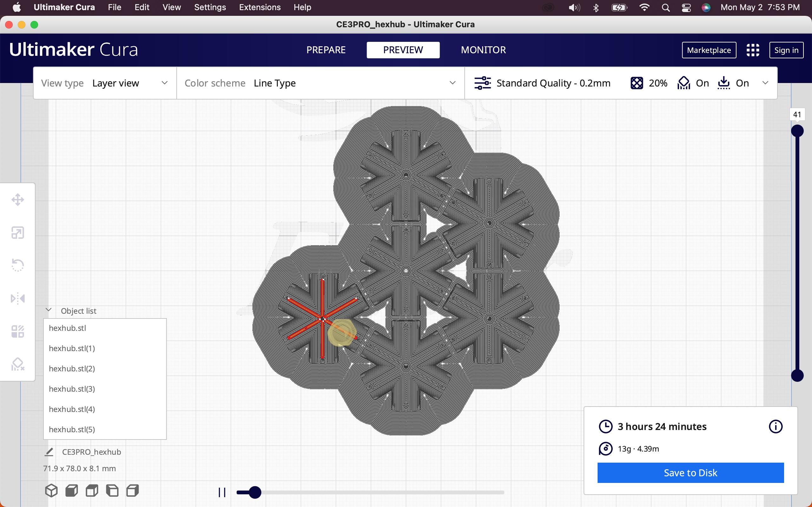Image resolution: width=812 pixels, height=507 pixels.
Task: Open the Marketplace panel
Action: tap(710, 50)
